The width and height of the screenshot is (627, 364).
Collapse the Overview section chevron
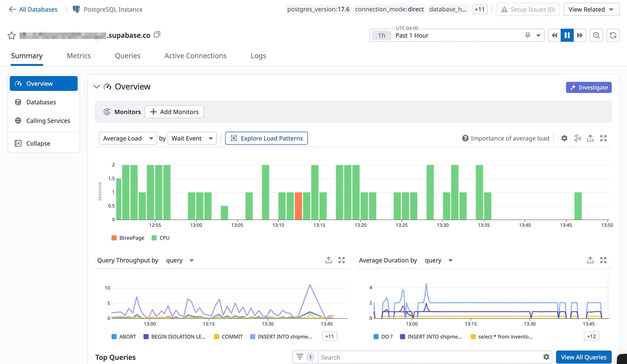[96, 86]
